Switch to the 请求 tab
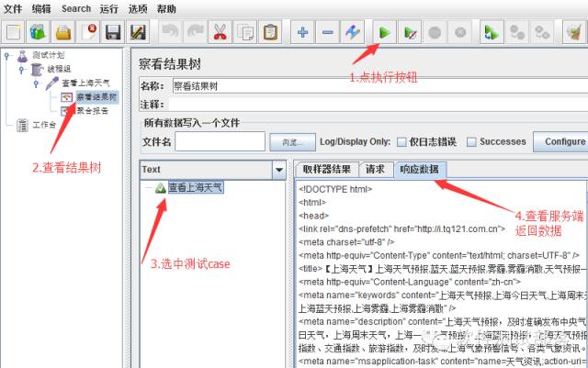 [375, 170]
